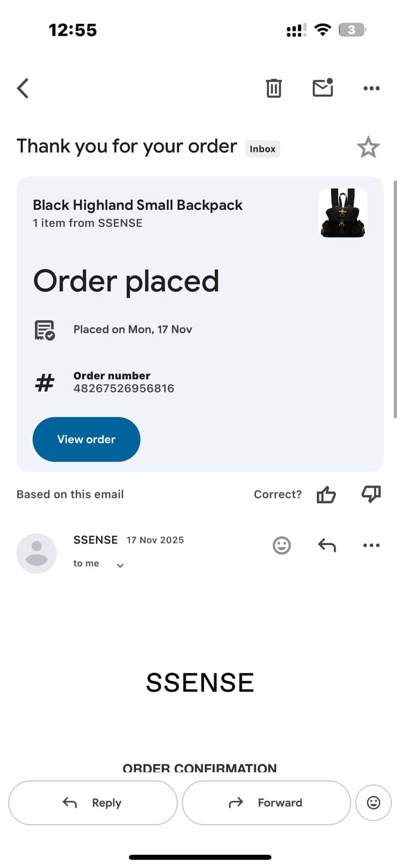Tap the bottom Reply button
Screen dimensions: 400x868
pos(92,803)
